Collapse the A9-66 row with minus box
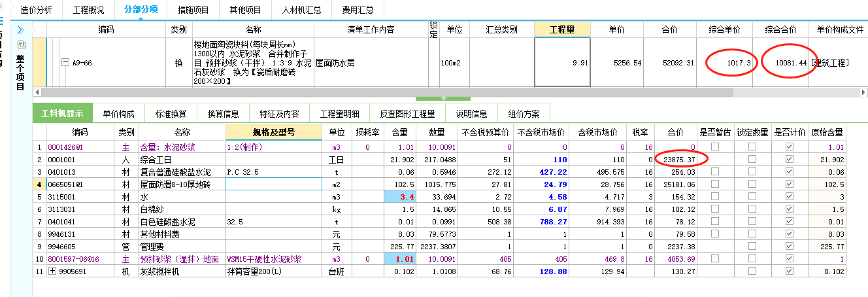This screenshot has height=297, width=868. pyautogui.click(x=65, y=62)
